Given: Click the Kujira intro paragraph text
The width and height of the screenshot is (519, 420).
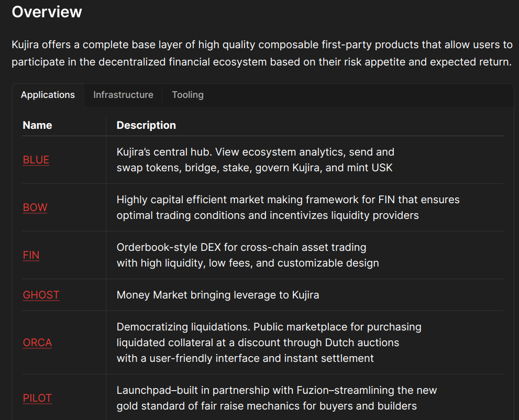Looking at the screenshot, I should click(x=262, y=53).
